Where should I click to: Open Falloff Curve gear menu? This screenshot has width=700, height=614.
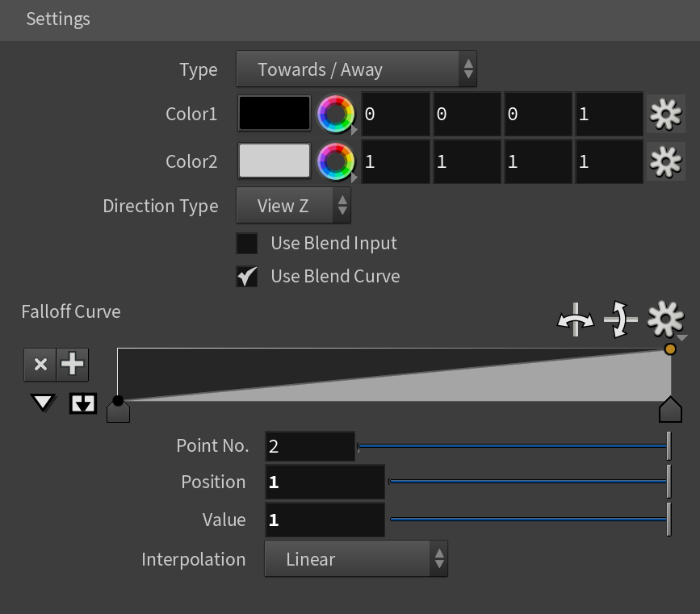tap(665, 320)
